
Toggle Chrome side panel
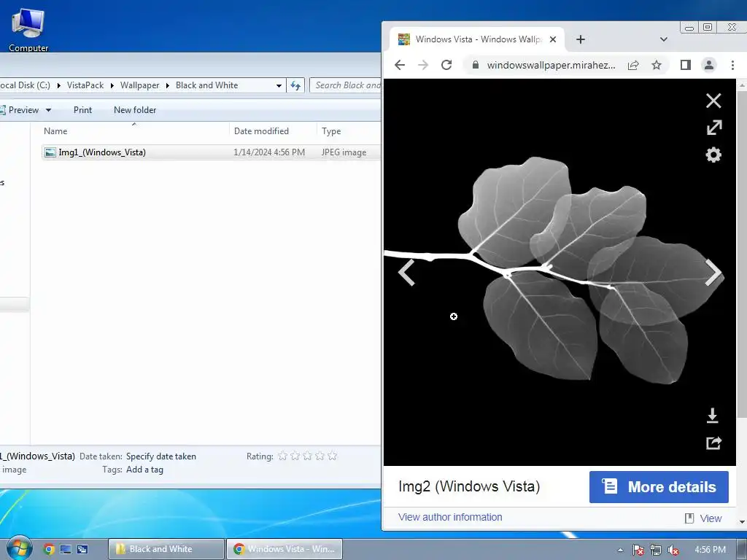coord(686,65)
